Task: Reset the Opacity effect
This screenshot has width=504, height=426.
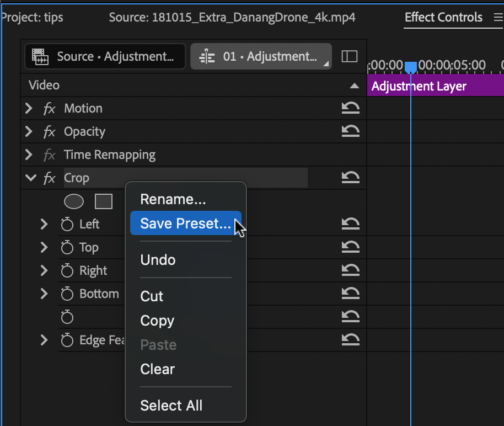Action: tap(350, 131)
